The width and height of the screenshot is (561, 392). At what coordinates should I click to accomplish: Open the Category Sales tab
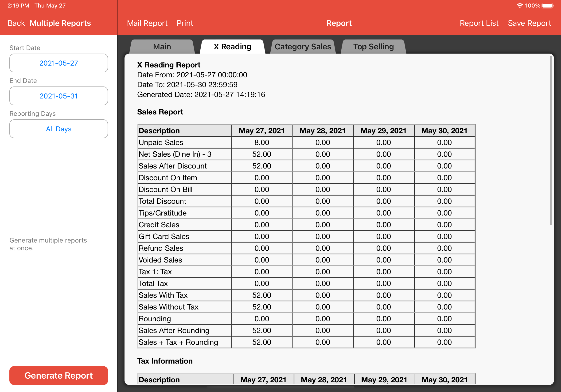[x=303, y=47]
